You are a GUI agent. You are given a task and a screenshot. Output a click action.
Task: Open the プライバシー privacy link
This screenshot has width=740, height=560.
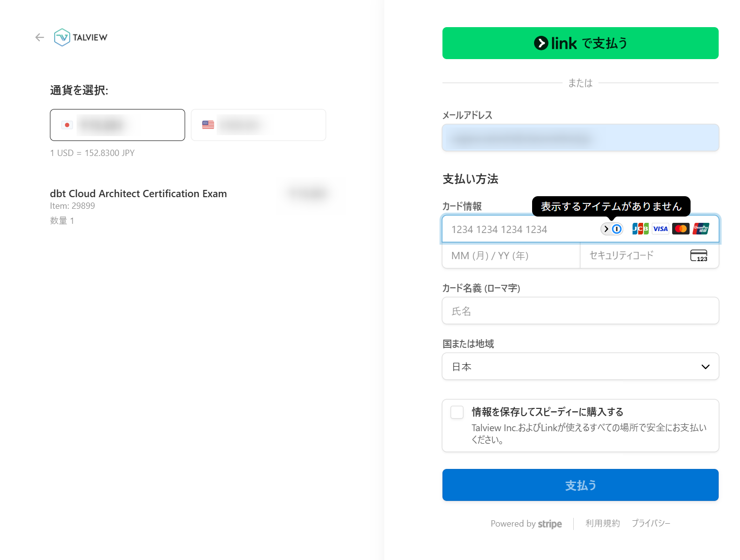(651, 523)
